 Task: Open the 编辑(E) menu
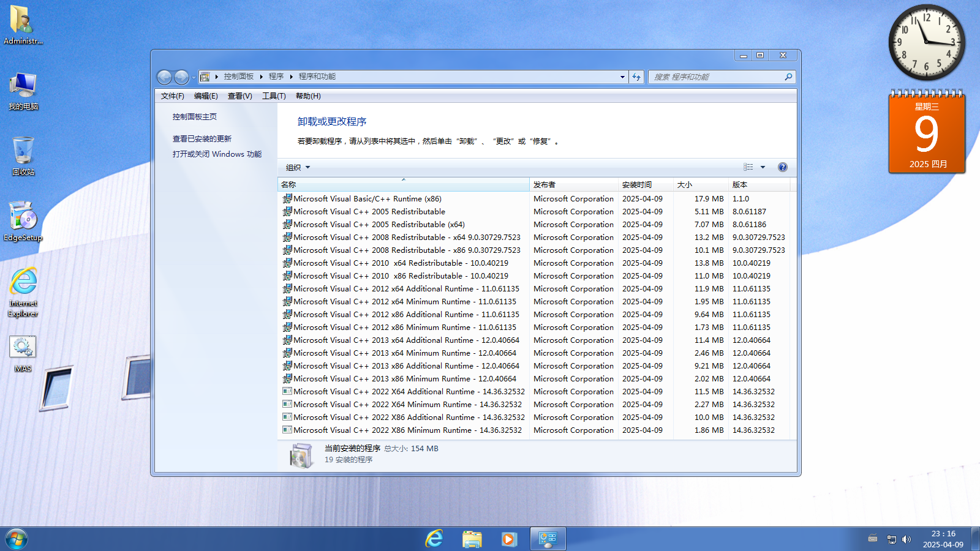pyautogui.click(x=206, y=96)
